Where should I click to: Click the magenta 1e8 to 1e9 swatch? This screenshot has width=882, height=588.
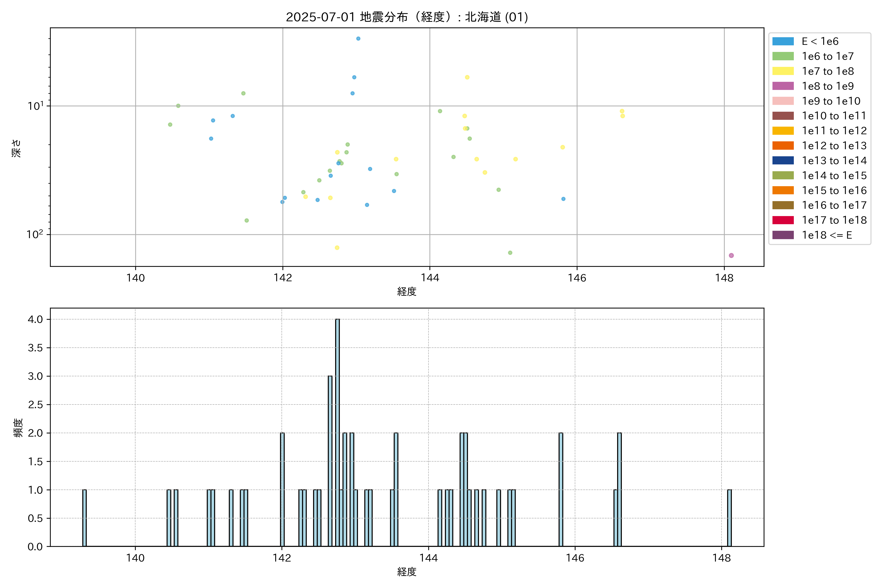pyautogui.click(x=783, y=86)
